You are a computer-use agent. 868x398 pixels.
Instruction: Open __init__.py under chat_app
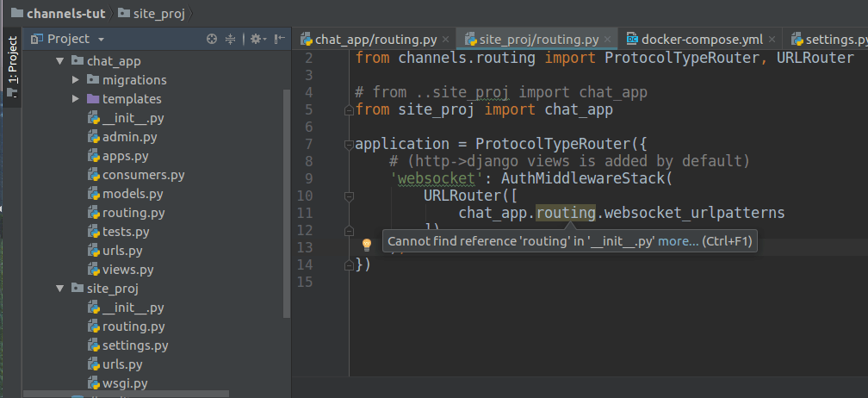click(x=133, y=118)
